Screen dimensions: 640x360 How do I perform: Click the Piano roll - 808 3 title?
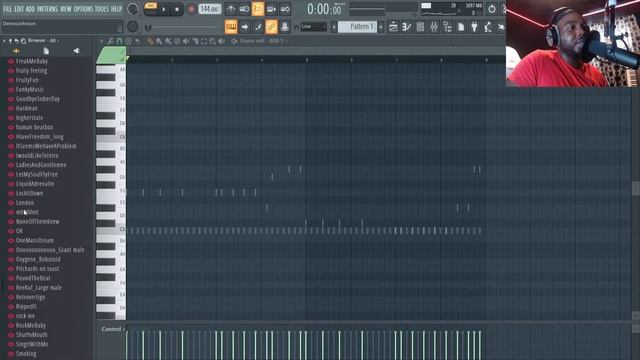pos(261,41)
